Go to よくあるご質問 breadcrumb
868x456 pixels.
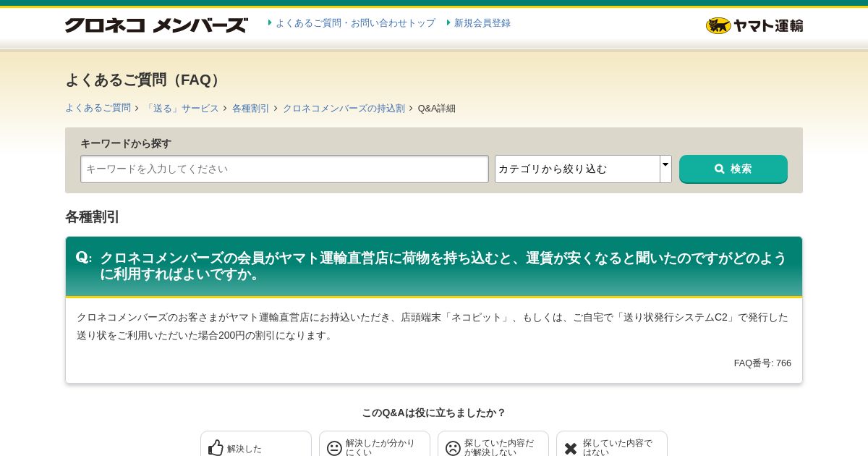[x=98, y=108]
